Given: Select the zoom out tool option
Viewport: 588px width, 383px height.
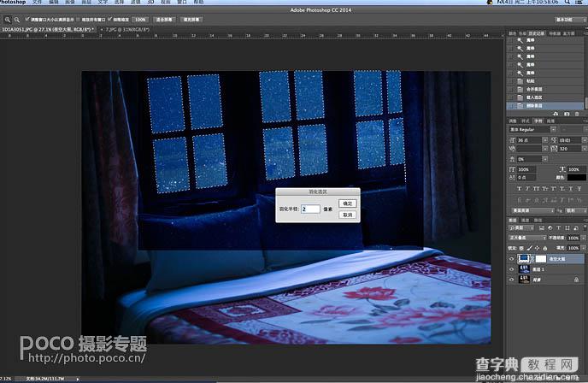Looking at the screenshot, I should 17,20.
